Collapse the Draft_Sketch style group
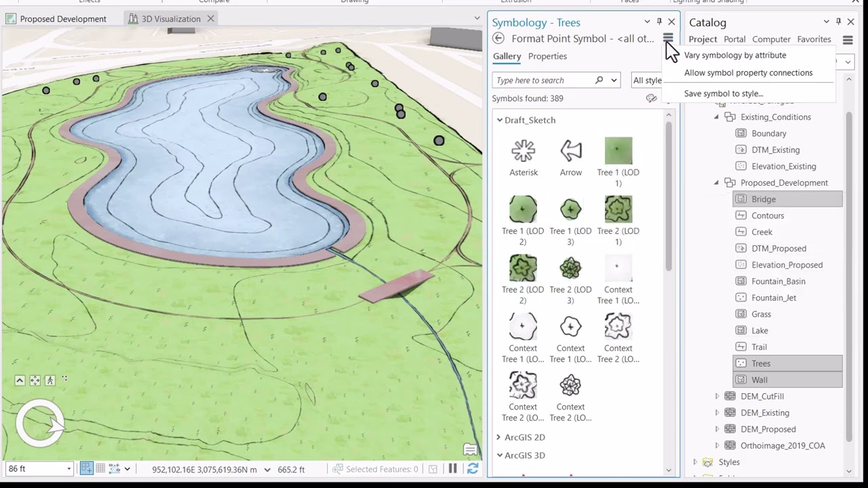Viewport: 868px width, 488px height. click(x=500, y=120)
